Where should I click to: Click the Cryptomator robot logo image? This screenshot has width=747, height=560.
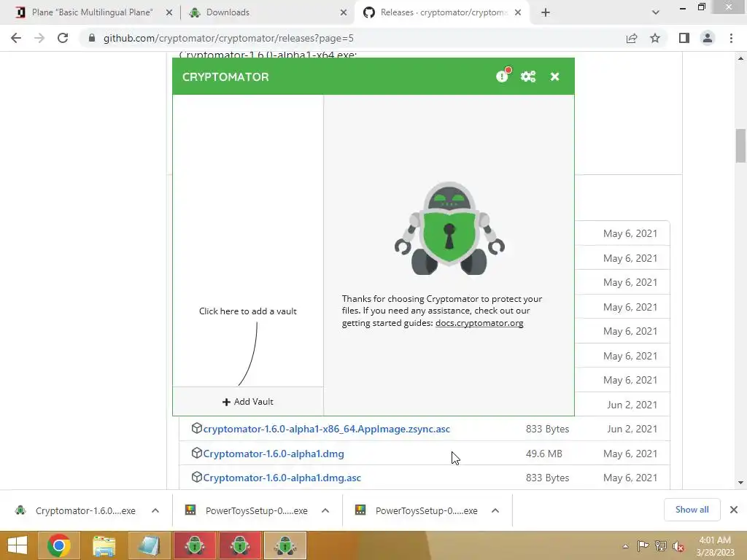[449, 228]
